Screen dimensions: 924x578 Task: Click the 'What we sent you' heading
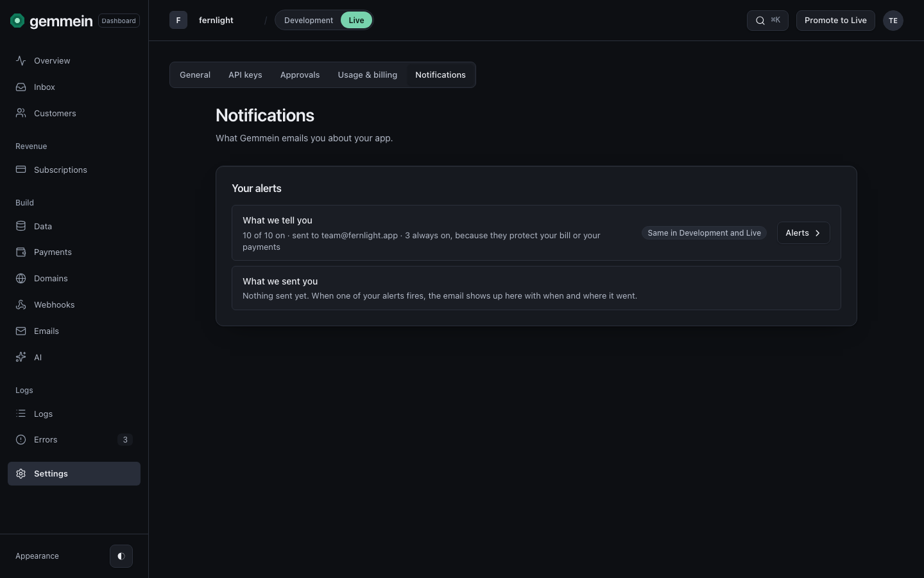pos(280,281)
